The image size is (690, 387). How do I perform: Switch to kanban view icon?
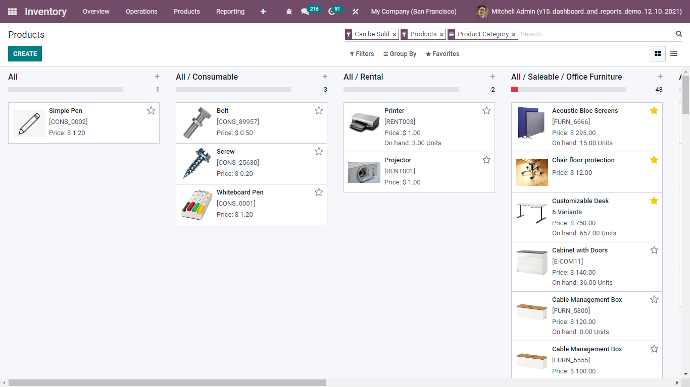point(657,54)
